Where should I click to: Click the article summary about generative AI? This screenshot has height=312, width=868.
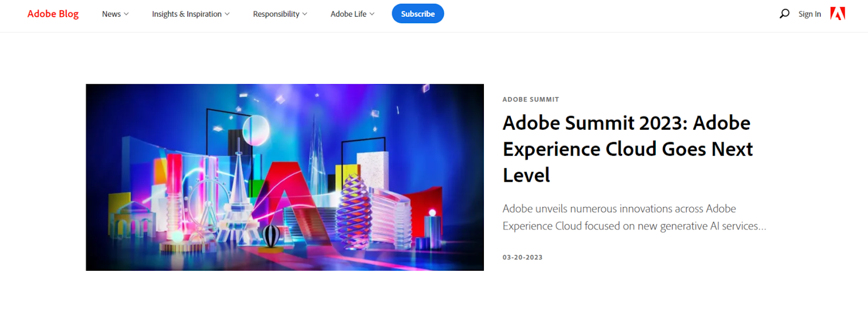(x=634, y=217)
